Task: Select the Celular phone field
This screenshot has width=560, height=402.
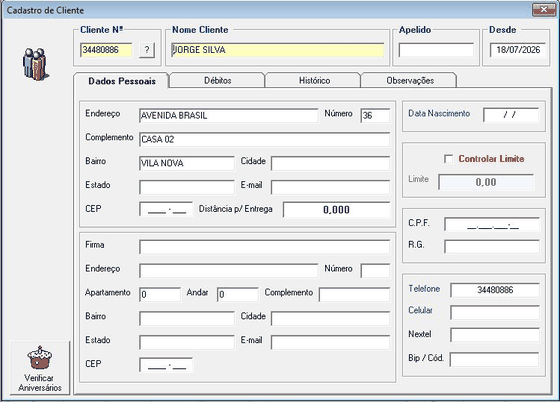Action: [495, 312]
